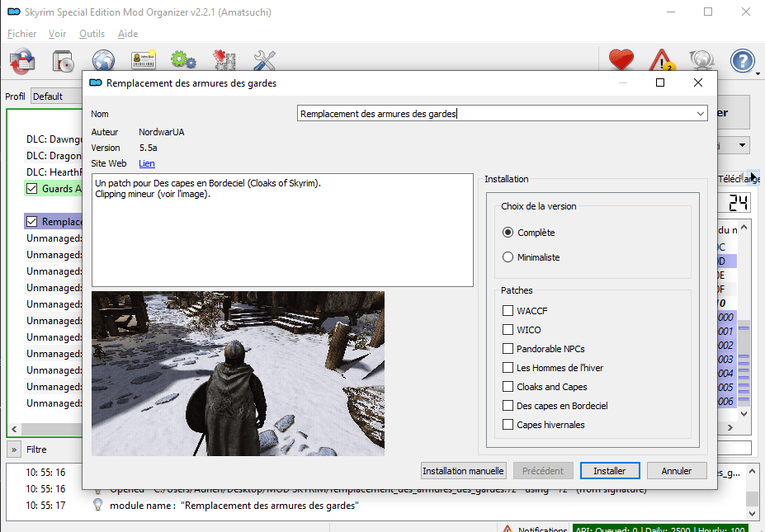Screen dimensions: 765x532
Task: Open the blue Help question mark icon
Action: pos(742,61)
